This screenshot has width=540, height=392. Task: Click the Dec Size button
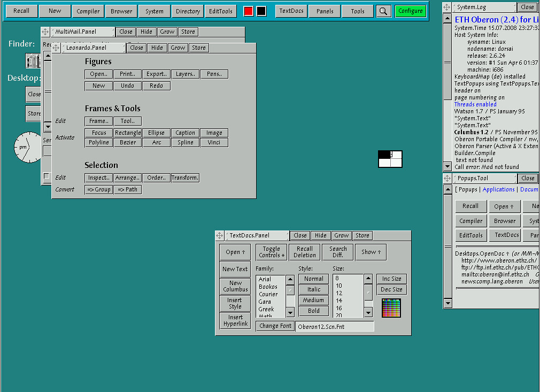391,289
